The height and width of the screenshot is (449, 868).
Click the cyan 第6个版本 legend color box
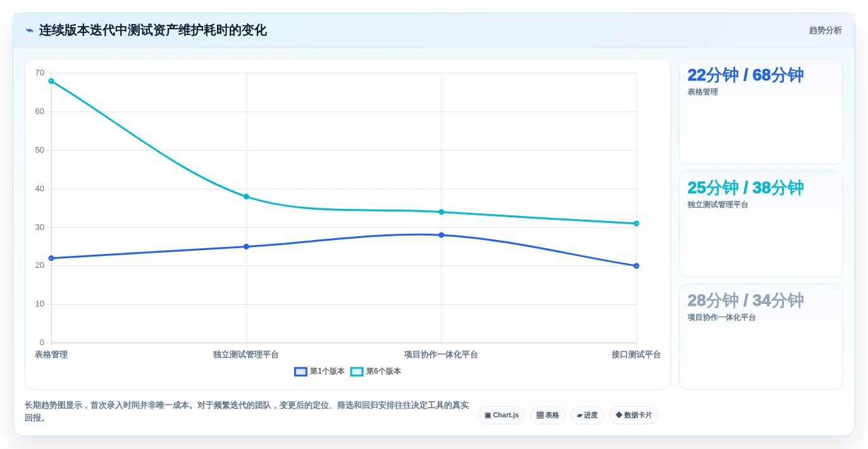click(357, 372)
